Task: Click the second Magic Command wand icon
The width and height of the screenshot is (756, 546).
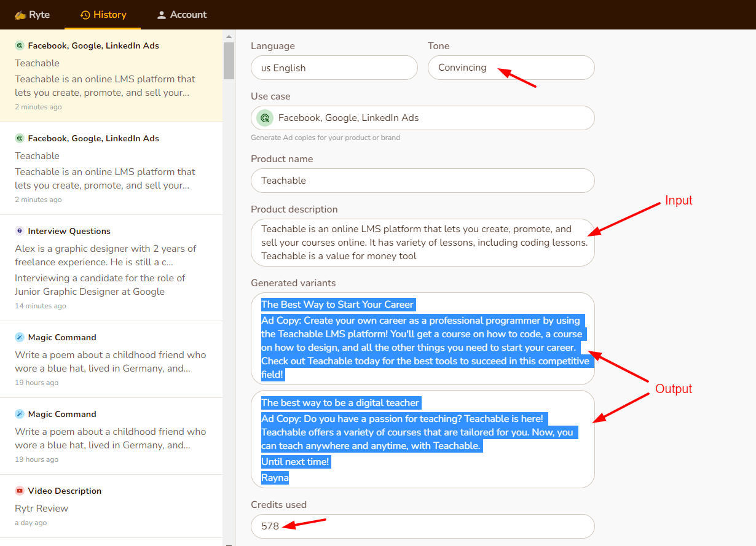Action: tap(20, 414)
